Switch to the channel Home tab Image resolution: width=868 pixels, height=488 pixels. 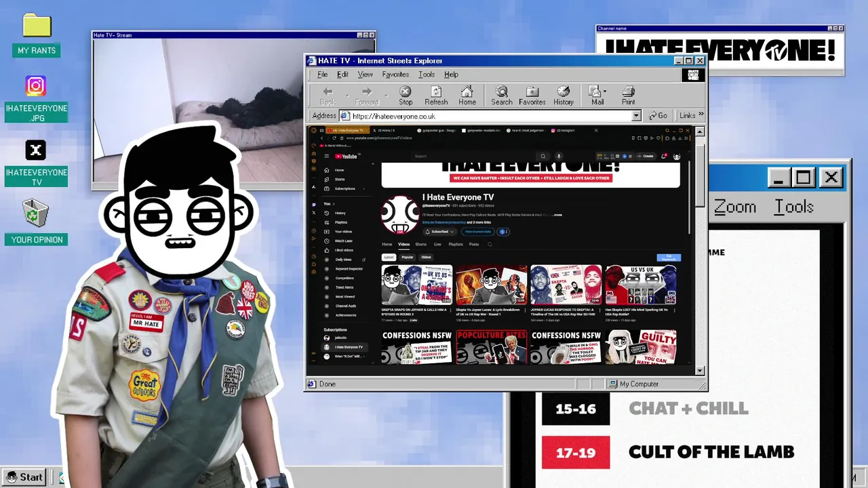pos(387,244)
